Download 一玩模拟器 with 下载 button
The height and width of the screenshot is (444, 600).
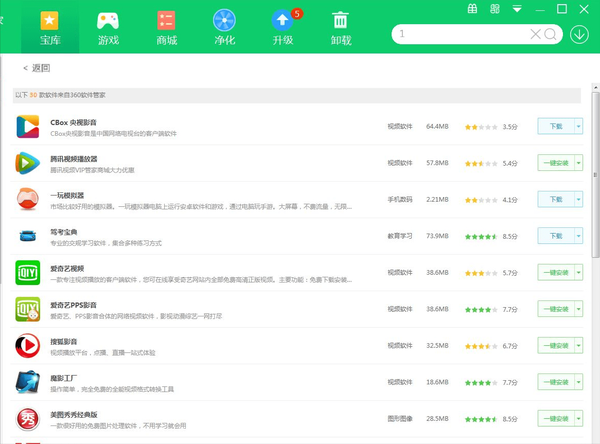coord(556,199)
